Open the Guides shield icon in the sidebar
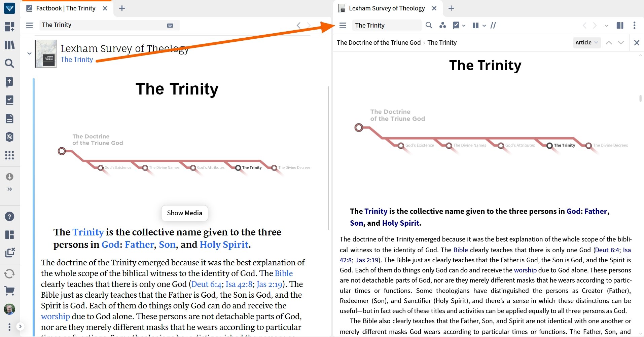This screenshot has width=644, height=337. pyautogui.click(x=9, y=137)
